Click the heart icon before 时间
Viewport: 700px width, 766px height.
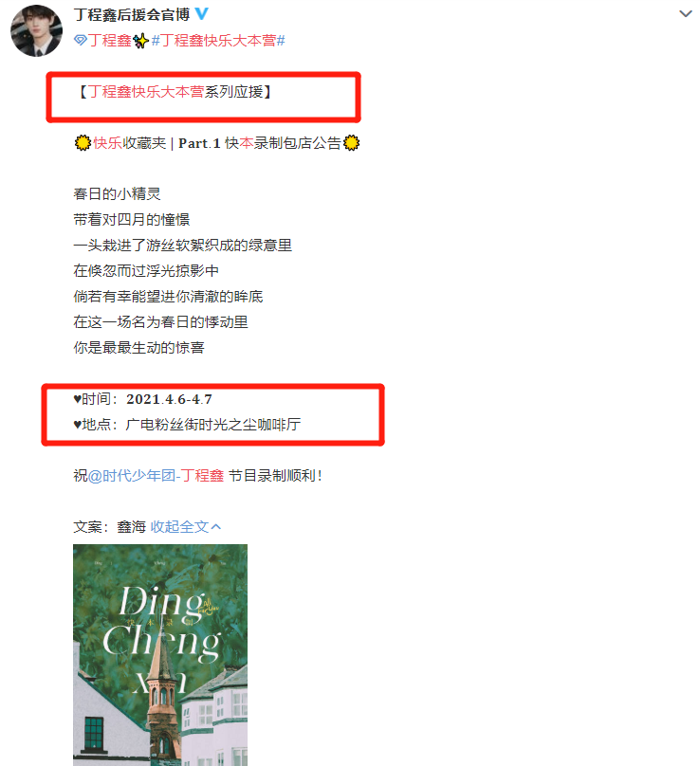click(x=77, y=399)
